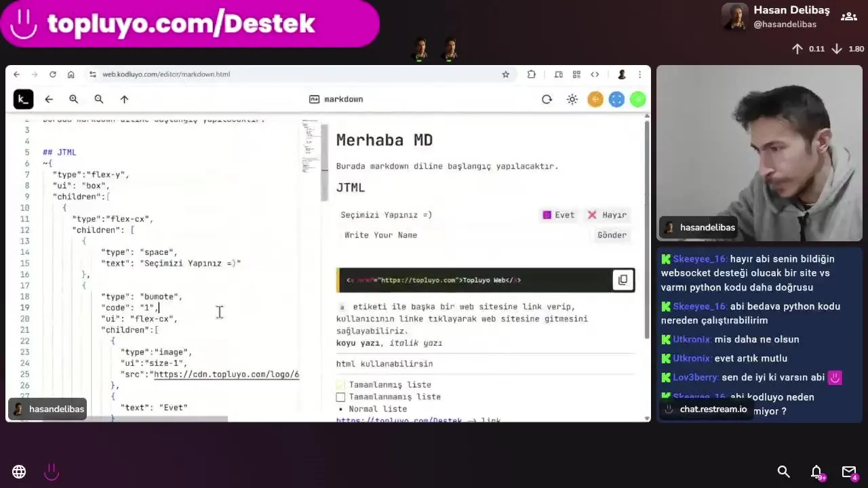Screen dimensions: 868x488
Task: Zoom in with the magnifier plus icon
Action: [x=74, y=100]
